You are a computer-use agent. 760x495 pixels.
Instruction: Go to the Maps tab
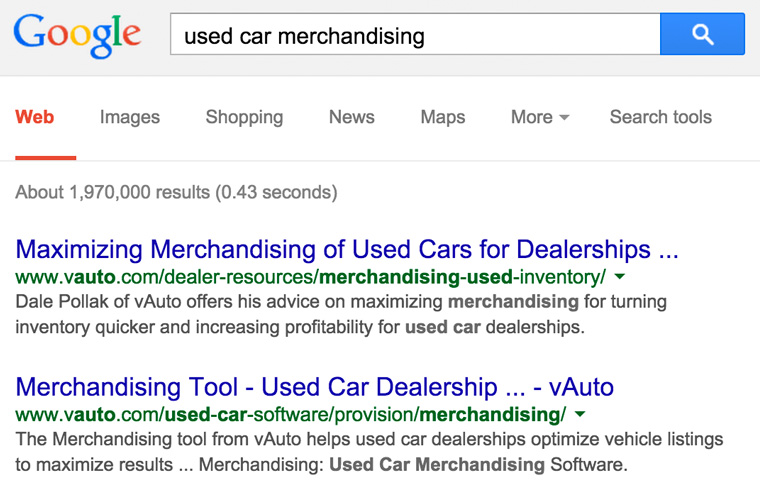pos(443,117)
